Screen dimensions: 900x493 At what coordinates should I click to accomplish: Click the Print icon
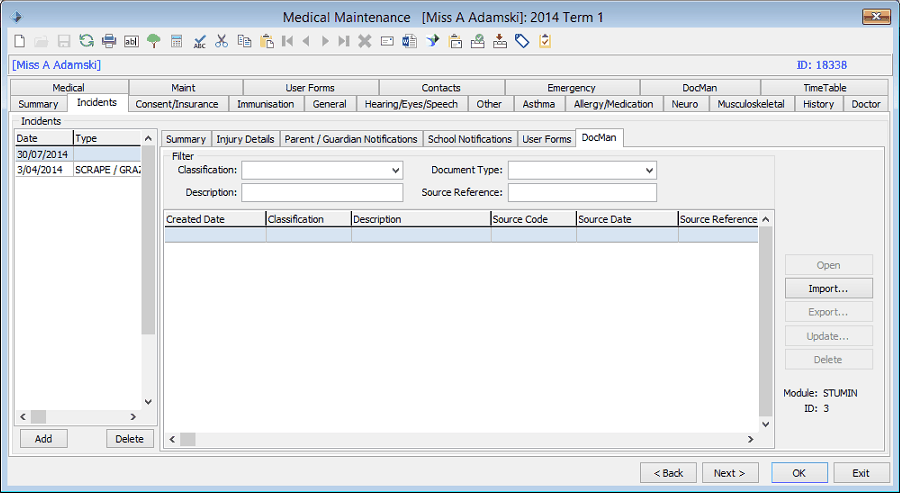[x=109, y=41]
